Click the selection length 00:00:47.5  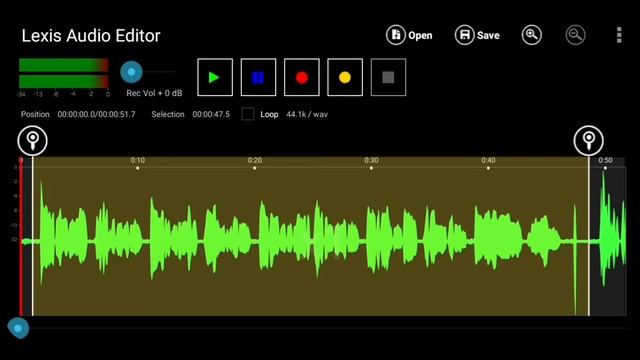[x=211, y=114]
